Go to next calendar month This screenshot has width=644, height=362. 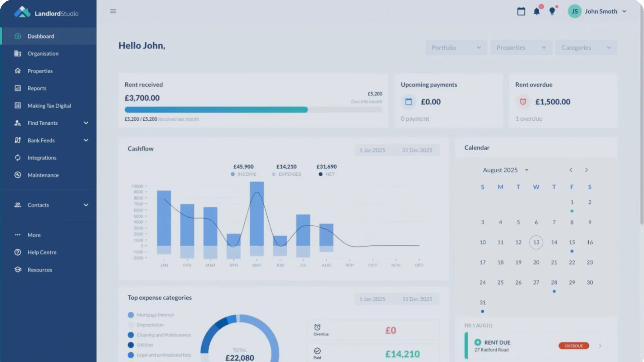click(x=586, y=170)
